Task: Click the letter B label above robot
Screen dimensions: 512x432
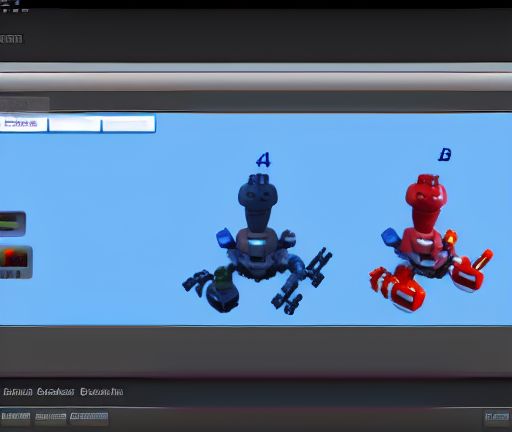Action: click(x=445, y=155)
